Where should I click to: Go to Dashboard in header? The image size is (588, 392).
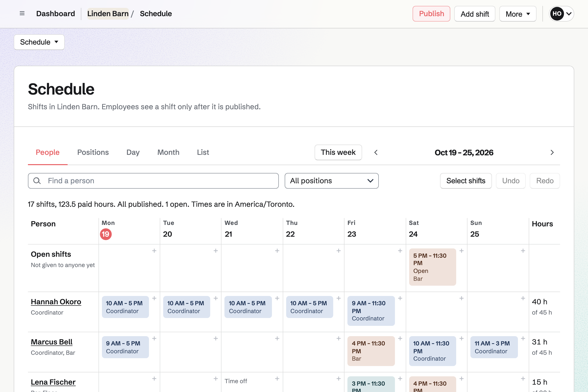tap(56, 13)
